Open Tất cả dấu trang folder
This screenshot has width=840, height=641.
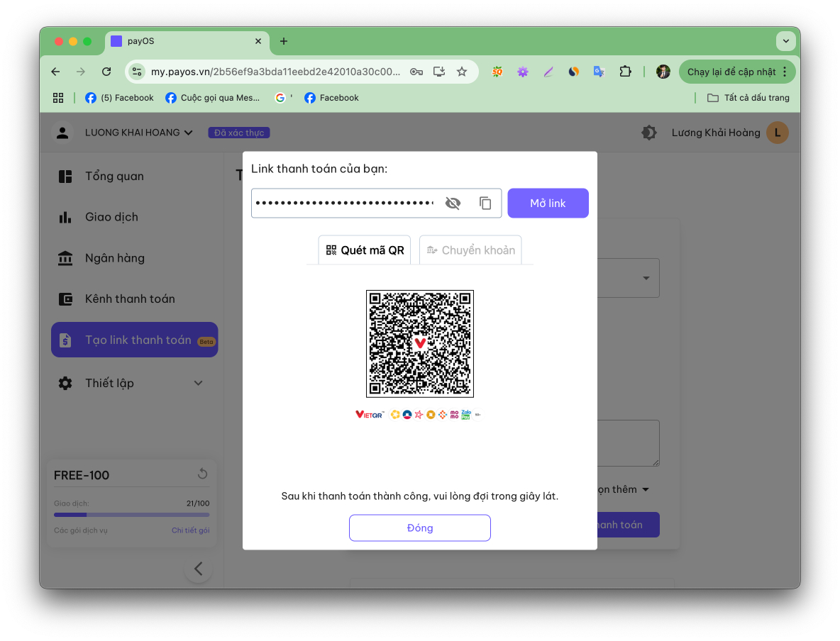coord(748,97)
